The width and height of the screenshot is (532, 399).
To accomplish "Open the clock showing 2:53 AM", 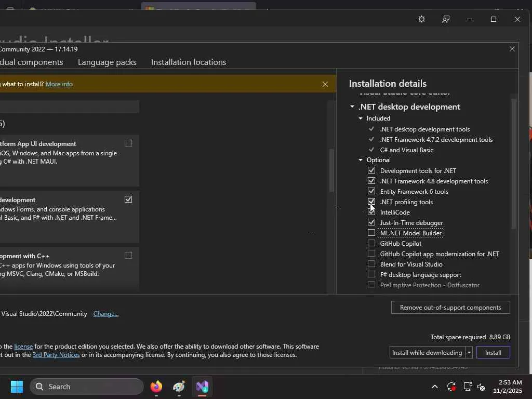I will [508, 387].
